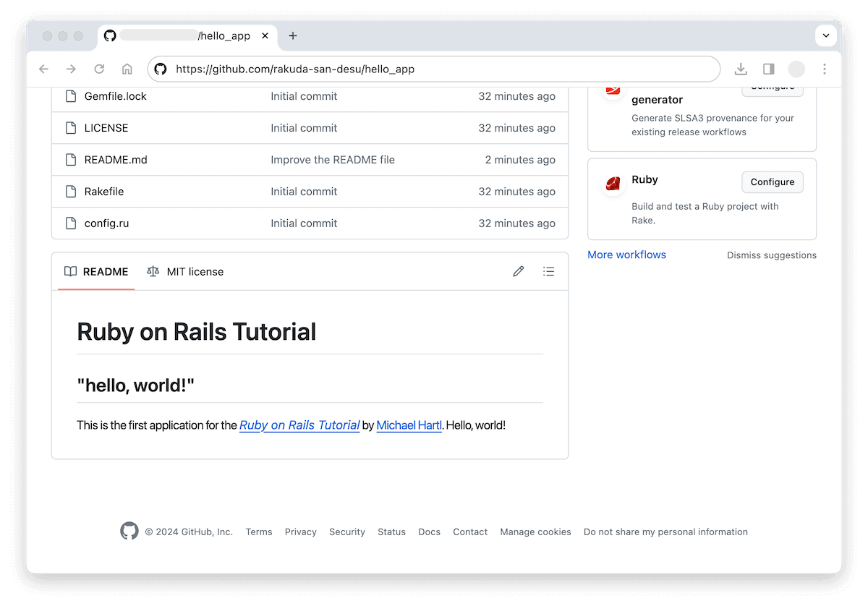Open the config.ru file
868x606 pixels.
tap(107, 223)
